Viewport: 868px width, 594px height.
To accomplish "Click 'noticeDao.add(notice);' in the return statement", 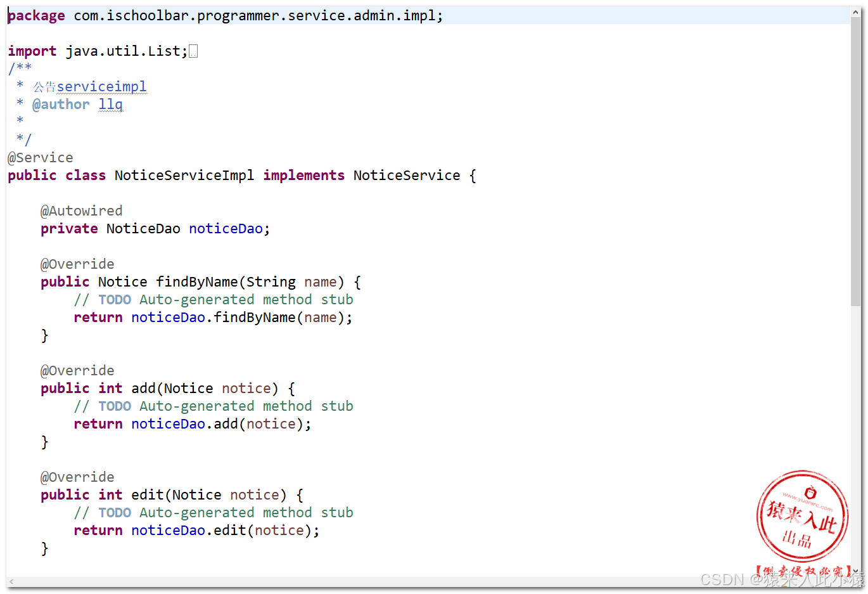I will click(222, 424).
